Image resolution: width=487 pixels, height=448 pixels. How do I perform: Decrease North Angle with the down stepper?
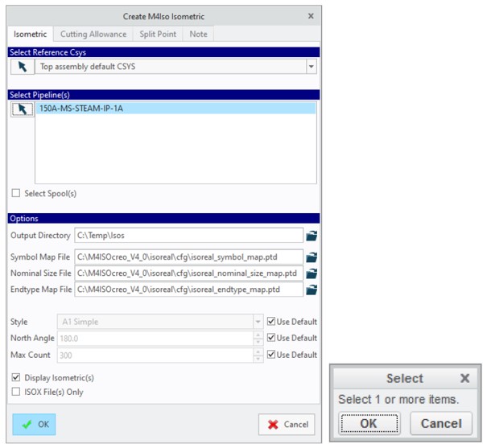258,342
